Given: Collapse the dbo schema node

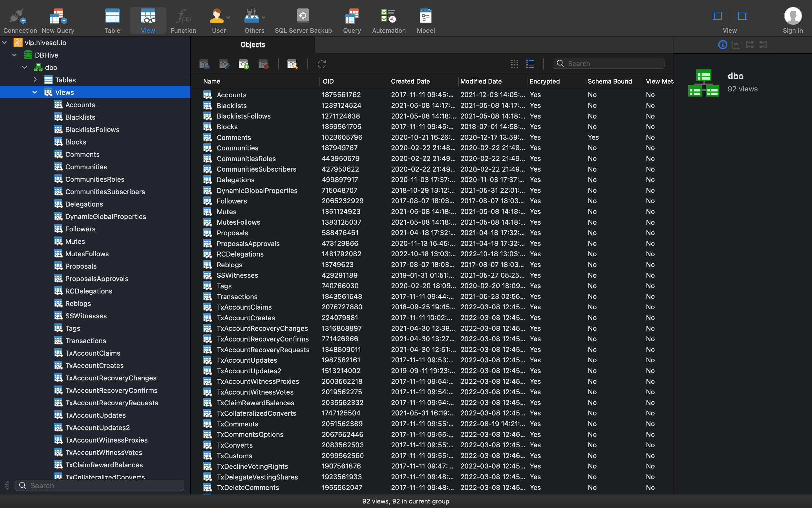Looking at the screenshot, I should [x=25, y=67].
